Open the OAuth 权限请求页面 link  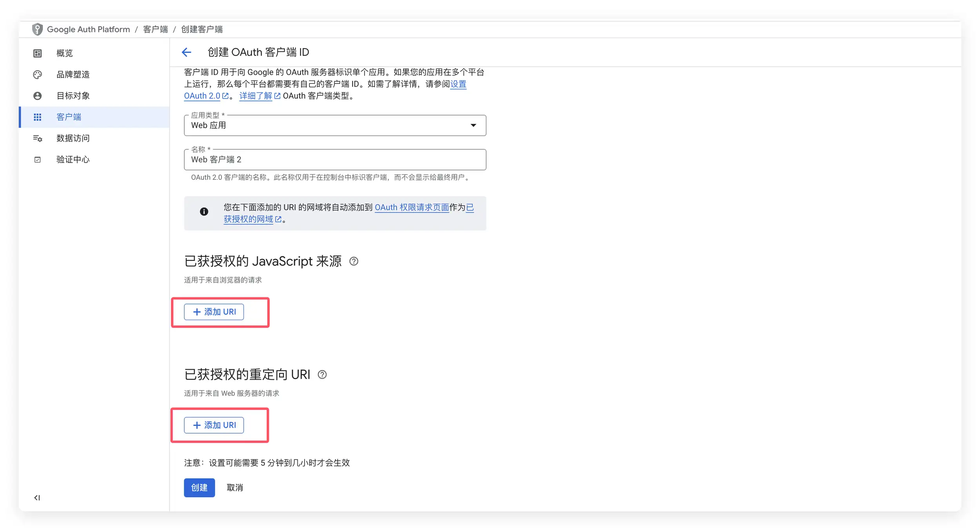pos(412,207)
